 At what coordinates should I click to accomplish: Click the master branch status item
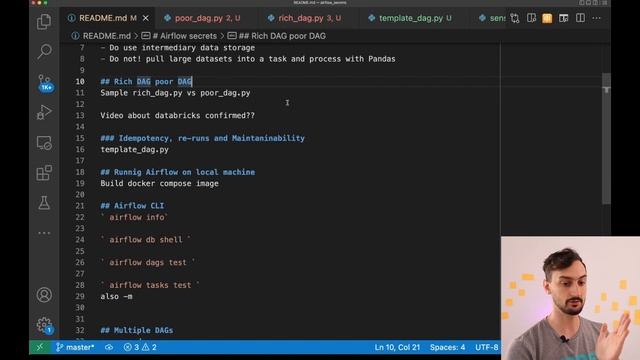click(75, 347)
